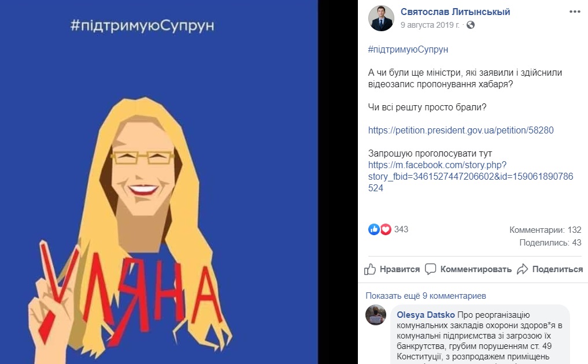Open commenter name Olesya Datsko
Image resolution: width=588 pixels, height=364 pixels.
(426, 315)
